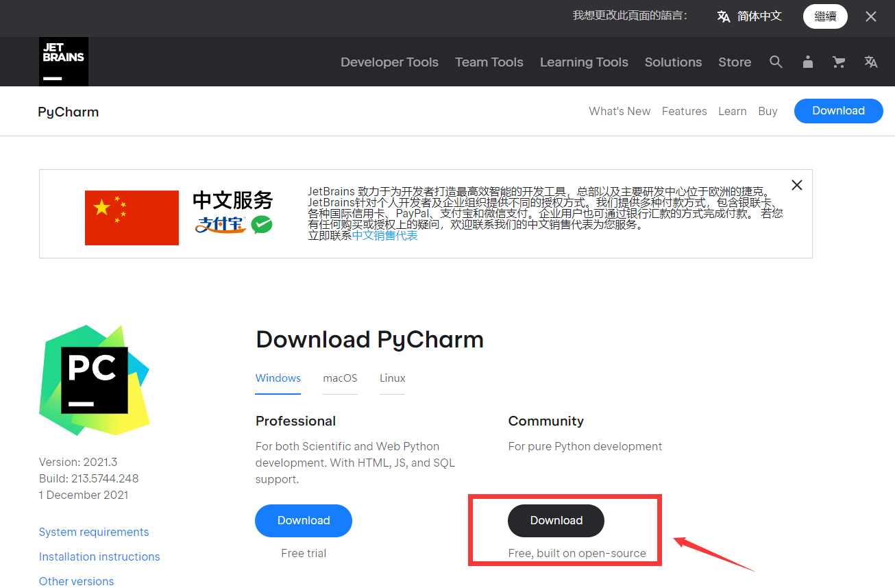
Task: Close the Chinese service banner
Action: click(797, 185)
